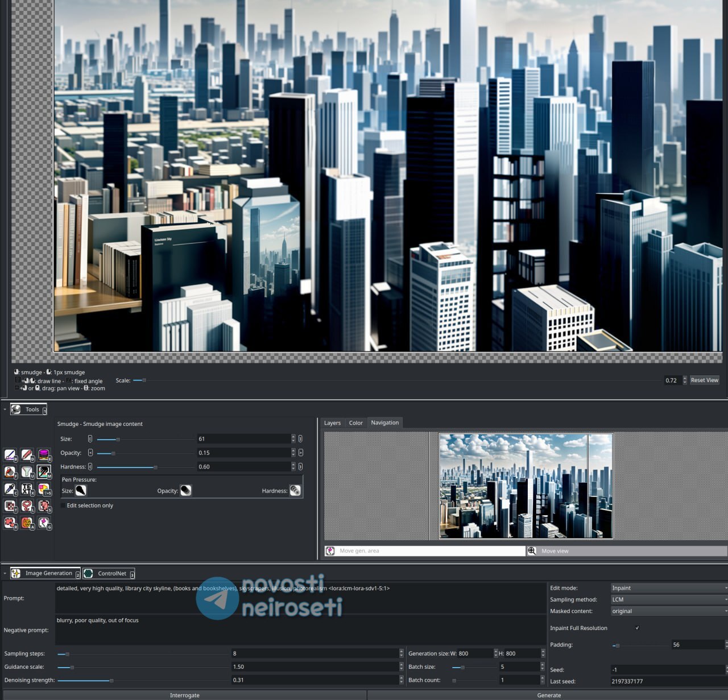This screenshot has height=700, width=728.
Task: Uncheck Inpaint Full Resolution
Action: pyautogui.click(x=637, y=628)
